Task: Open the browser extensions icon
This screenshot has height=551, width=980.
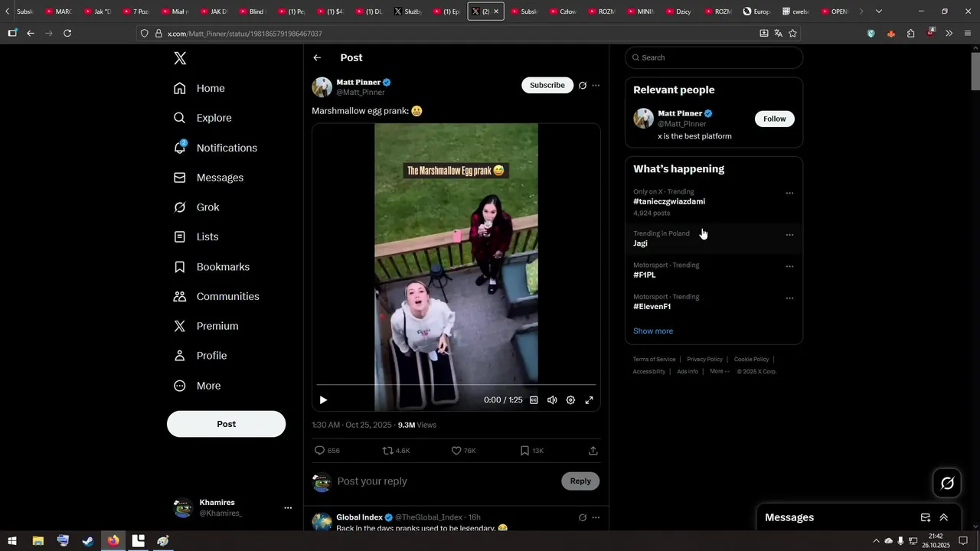Action: [910, 33]
